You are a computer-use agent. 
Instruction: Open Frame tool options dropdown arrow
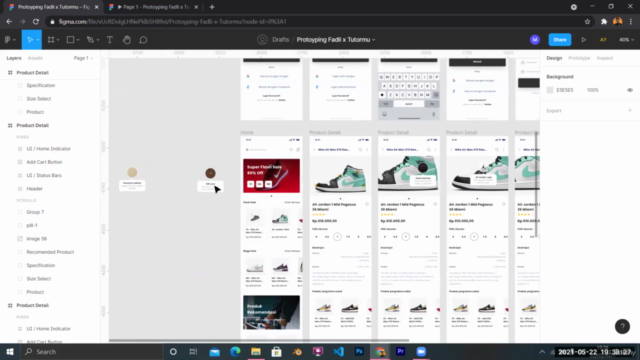(58, 40)
